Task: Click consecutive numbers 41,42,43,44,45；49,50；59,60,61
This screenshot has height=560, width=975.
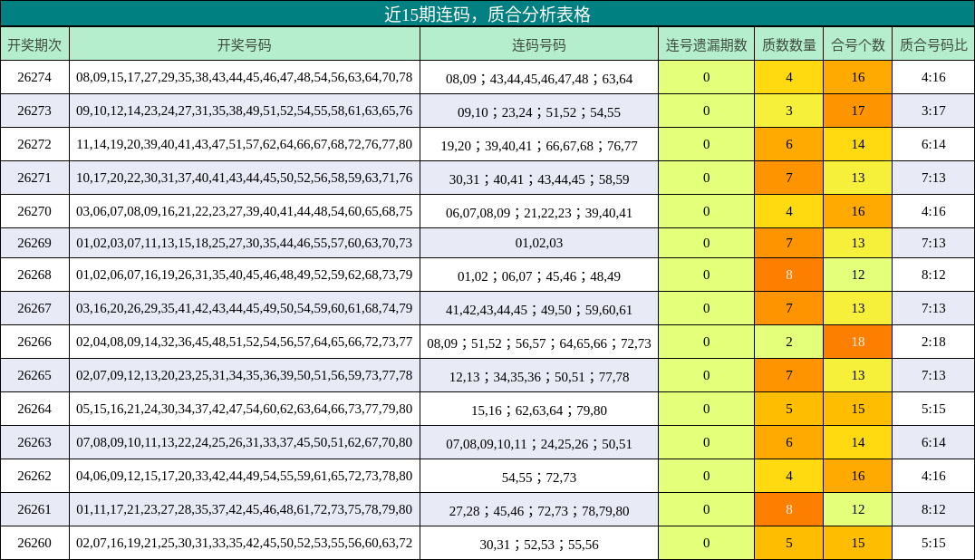Action: point(539,310)
